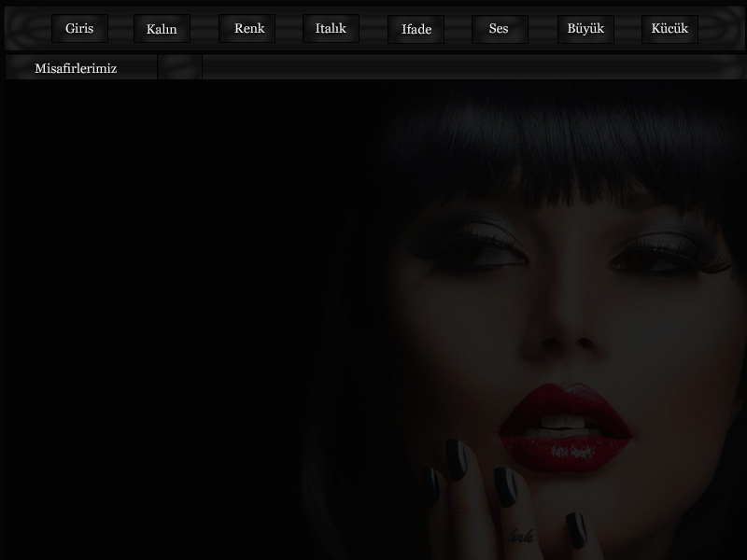Click the Giris login button

click(79, 29)
